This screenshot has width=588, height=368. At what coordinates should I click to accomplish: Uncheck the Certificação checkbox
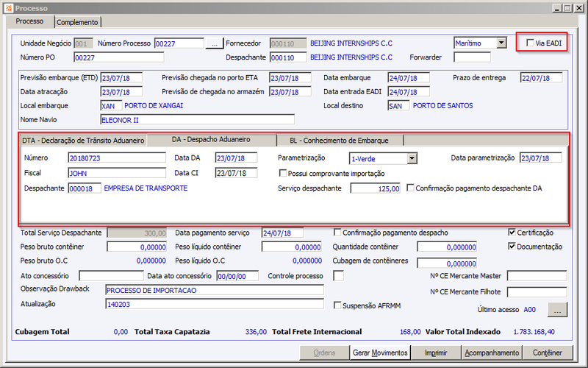point(512,233)
